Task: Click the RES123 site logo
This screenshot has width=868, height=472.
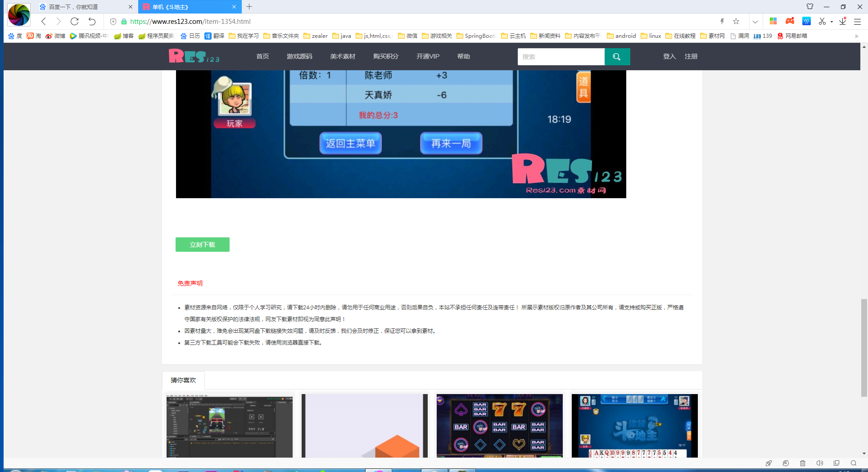Action: [194, 56]
